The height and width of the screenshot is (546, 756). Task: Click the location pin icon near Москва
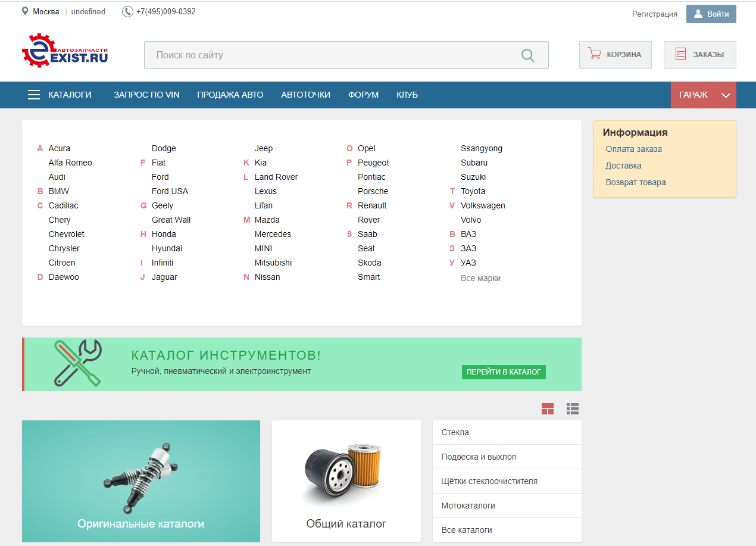(x=25, y=11)
